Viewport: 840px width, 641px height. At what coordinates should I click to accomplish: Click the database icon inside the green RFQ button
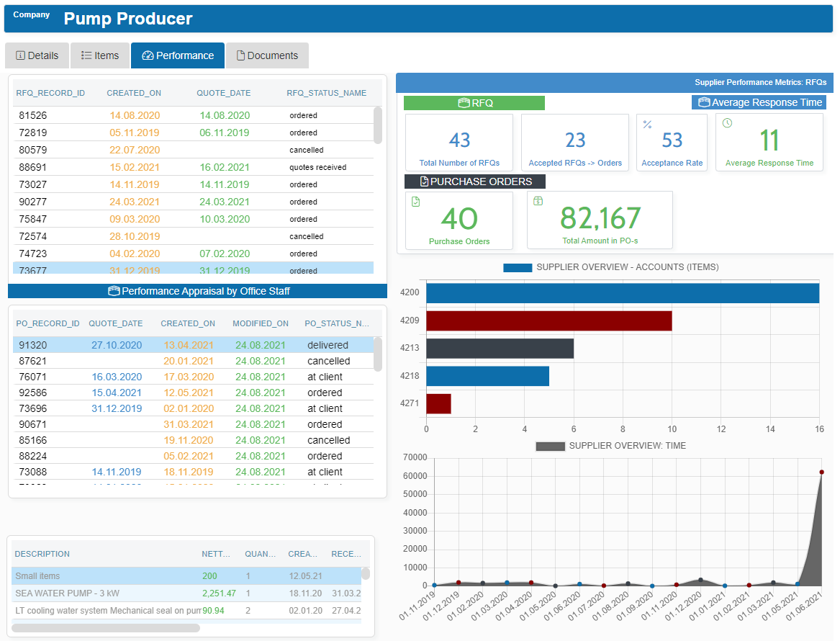[464, 102]
